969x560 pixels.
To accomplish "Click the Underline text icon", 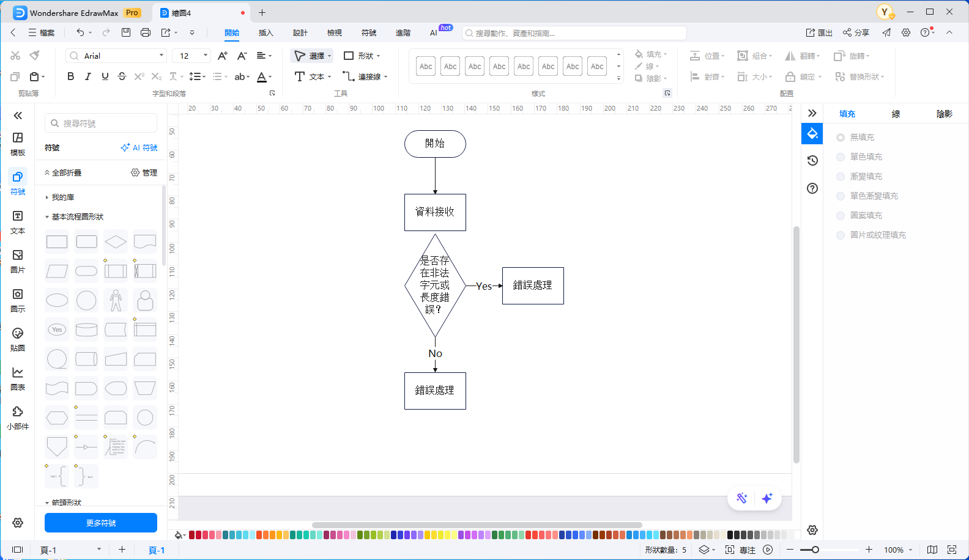I will click(105, 76).
